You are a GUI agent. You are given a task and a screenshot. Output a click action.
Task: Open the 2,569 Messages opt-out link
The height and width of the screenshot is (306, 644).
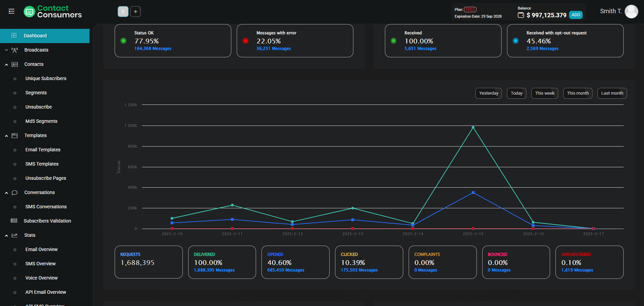tap(542, 49)
